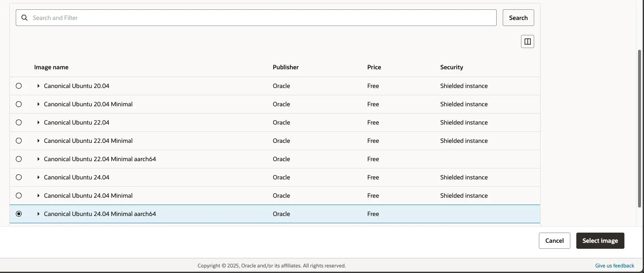Expand the Canonical Ubuntu 22.04 Minimal aarch64 row
Image resolution: width=644 pixels, height=273 pixels.
coord(38,159)
